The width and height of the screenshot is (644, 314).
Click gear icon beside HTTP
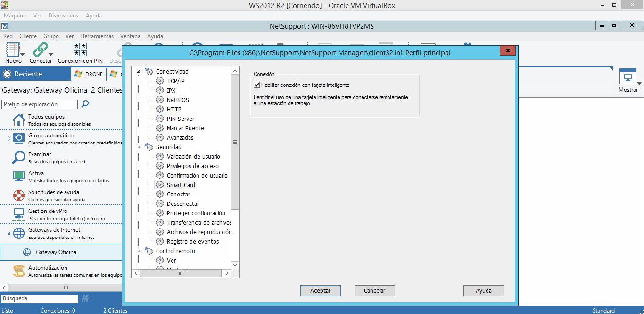(160, 109)
